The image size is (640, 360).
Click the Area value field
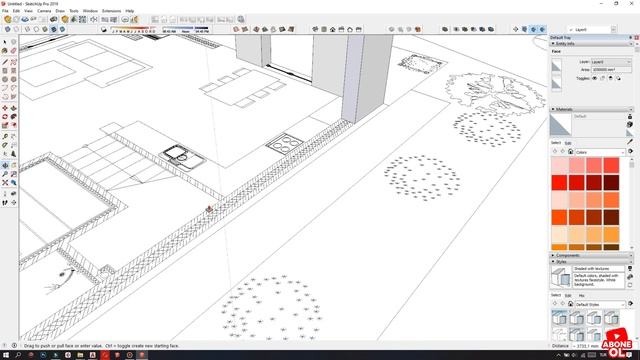pyautogui.click(x=611, y=69)
